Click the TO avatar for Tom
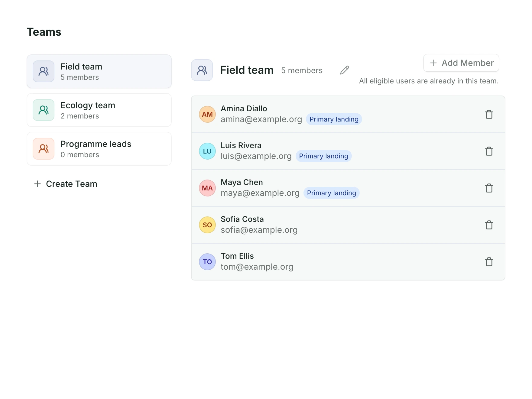This screenshot has width=532, height=399. 207,262
